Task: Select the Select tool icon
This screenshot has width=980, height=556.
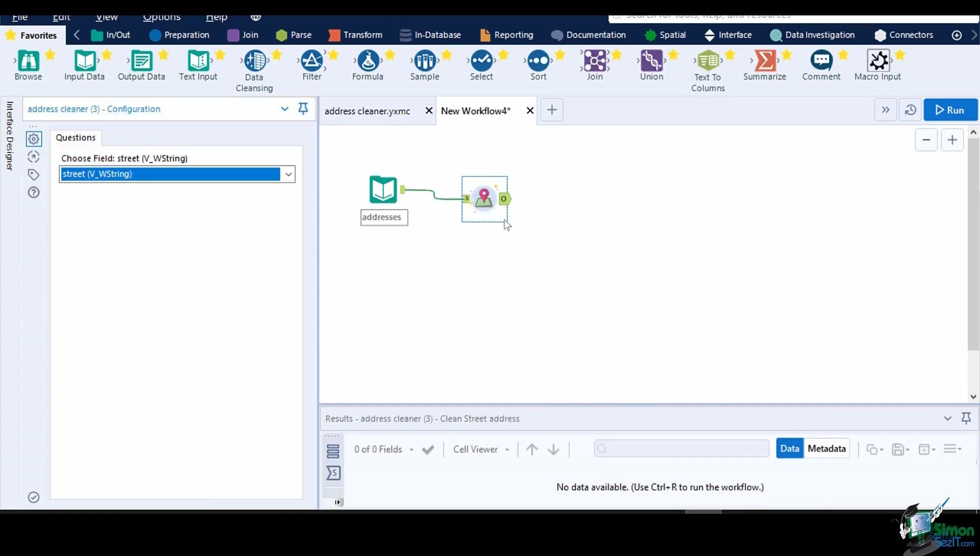Action: 481,61
